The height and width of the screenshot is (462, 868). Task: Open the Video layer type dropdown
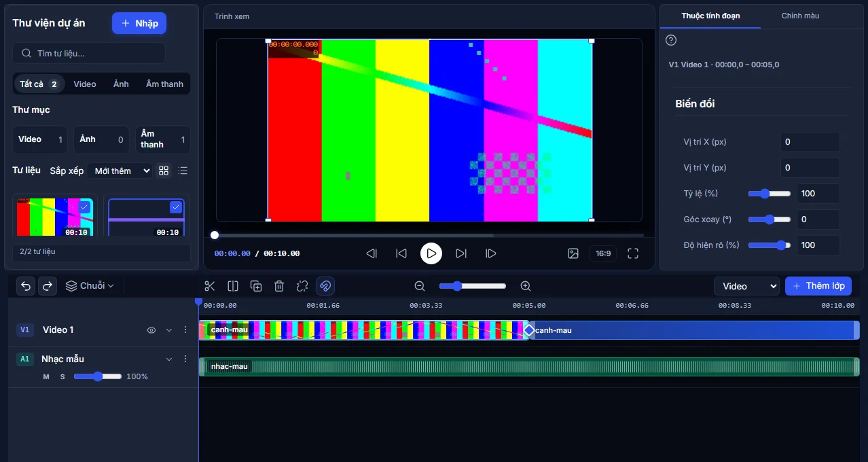point(746,286)
